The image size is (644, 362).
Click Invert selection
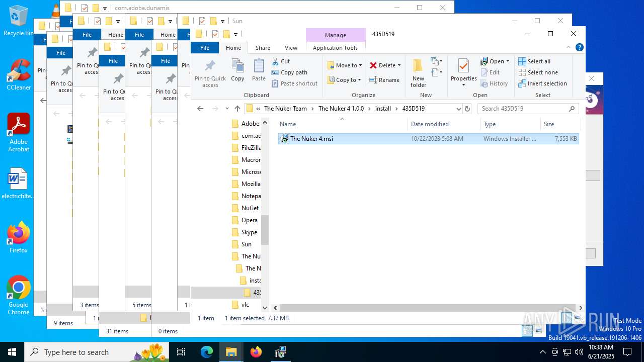[x=543, y=83]
